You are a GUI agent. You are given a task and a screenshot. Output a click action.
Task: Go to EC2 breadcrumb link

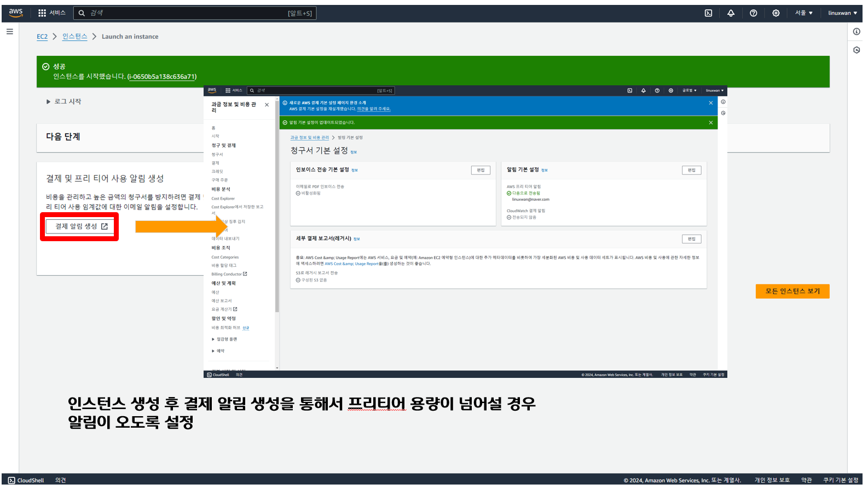42,37
